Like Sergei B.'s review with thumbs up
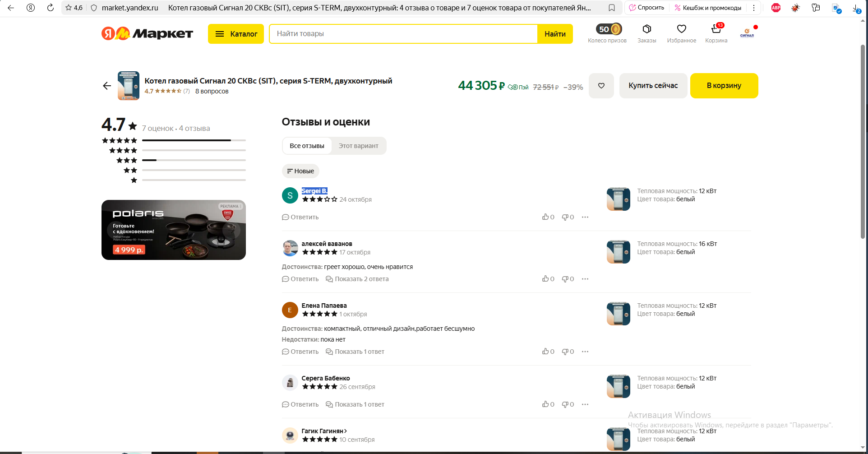 pyautogui.click(x=545, y=217)
